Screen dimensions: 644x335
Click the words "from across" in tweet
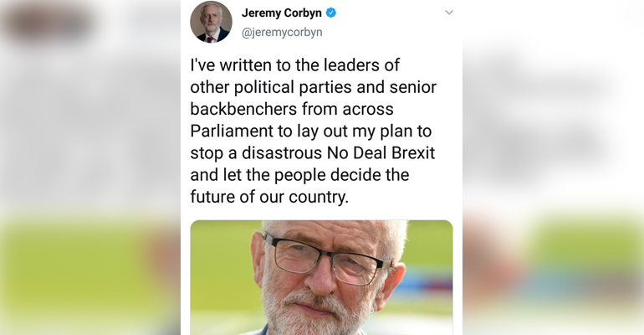pos(347,109)
